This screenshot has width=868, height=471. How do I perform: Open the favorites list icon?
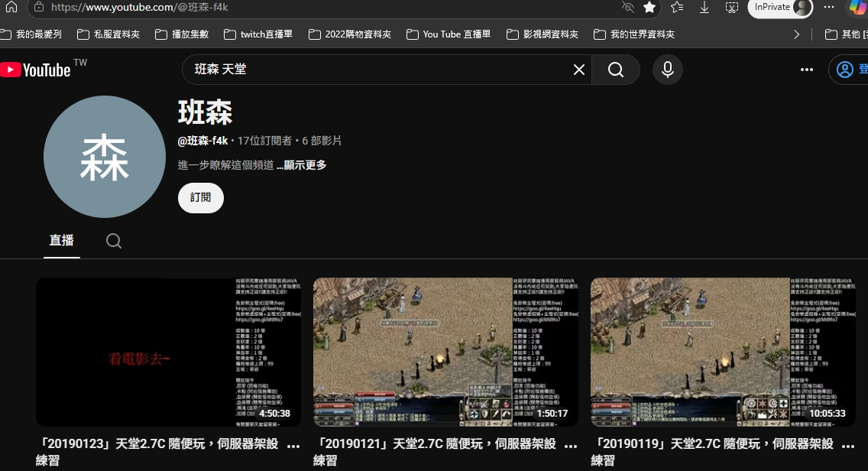[x=676, y=7]
